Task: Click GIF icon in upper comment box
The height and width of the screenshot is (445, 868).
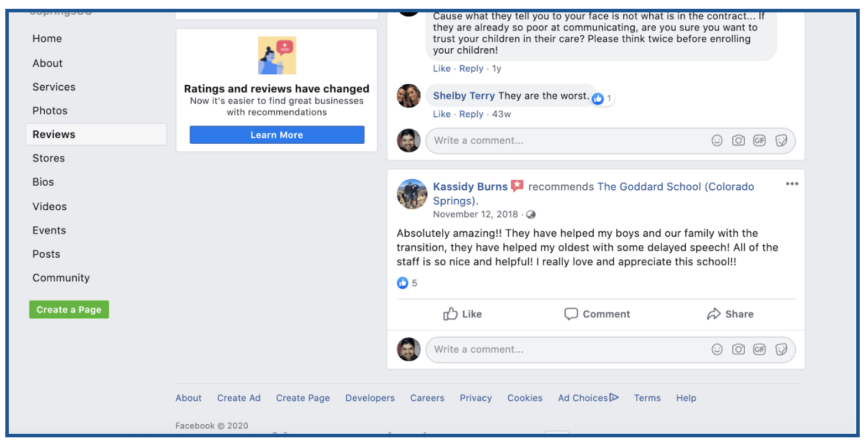Action: [759, 141]
